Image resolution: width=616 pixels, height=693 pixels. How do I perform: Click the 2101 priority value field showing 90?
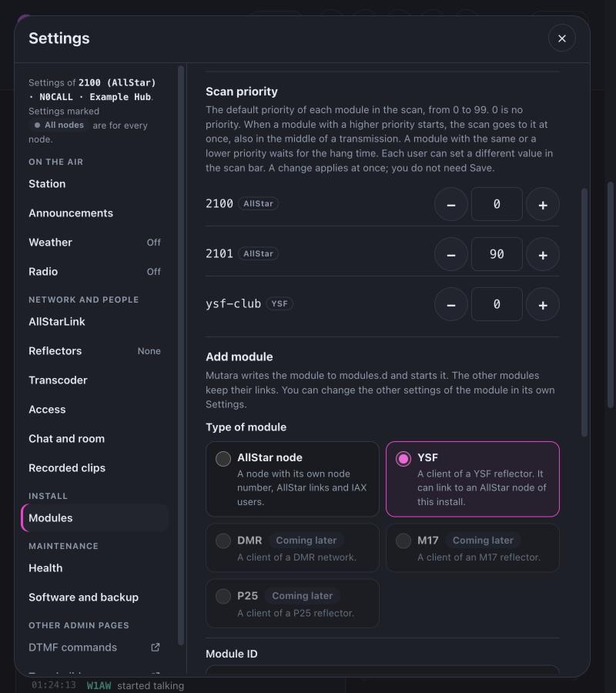click(x=497, y=254)
